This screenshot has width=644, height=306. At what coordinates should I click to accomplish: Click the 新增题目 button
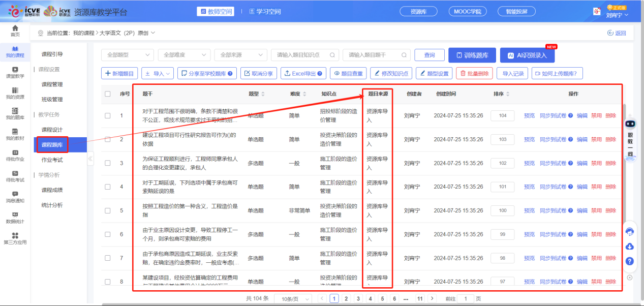pos(119,74)
